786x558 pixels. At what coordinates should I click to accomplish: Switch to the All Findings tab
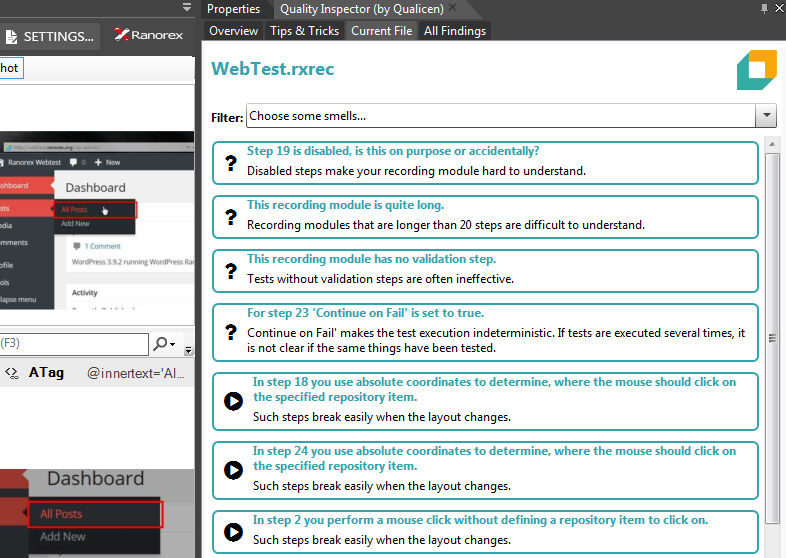[454, 31]
